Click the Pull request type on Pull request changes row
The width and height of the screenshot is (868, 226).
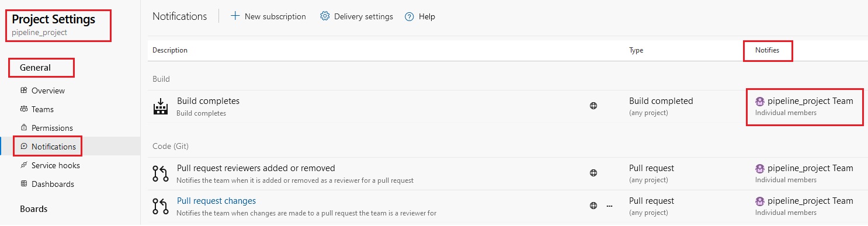[651, 201]
